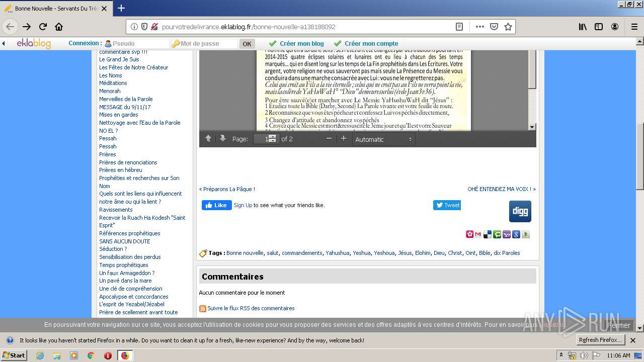Reload the page with the refresh icon
Image resolution: width=644 pixels, height=362 pixels.
[x=43, y=27]
